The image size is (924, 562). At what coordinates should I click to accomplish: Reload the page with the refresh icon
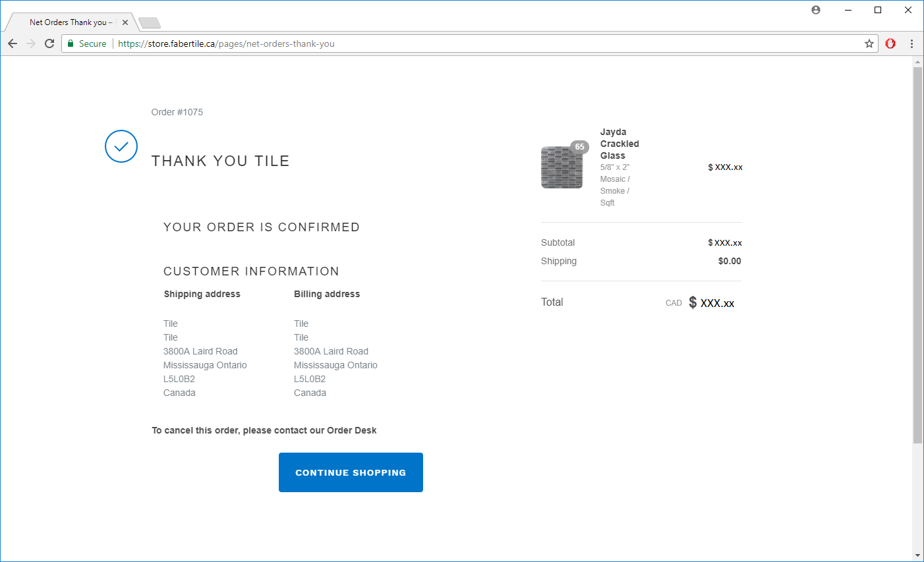pyautogui.click(x=49, y=43)
